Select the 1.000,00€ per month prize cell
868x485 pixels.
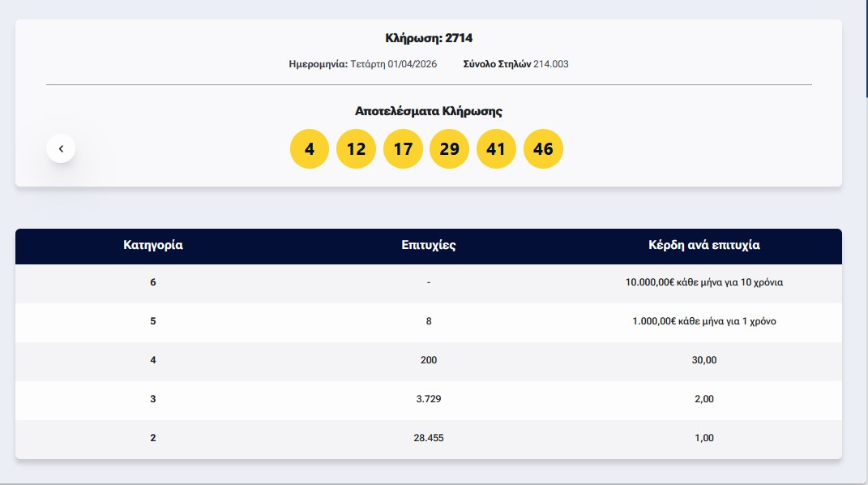point(703,321)
